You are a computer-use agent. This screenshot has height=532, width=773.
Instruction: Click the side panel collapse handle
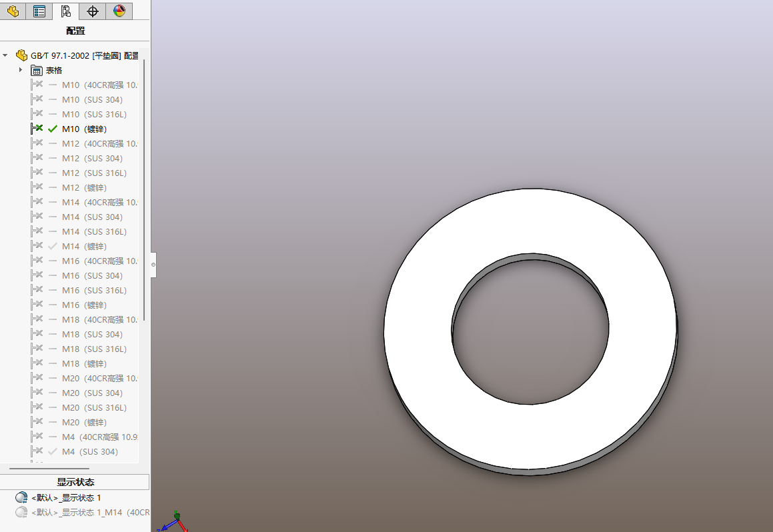click(153, 265)
